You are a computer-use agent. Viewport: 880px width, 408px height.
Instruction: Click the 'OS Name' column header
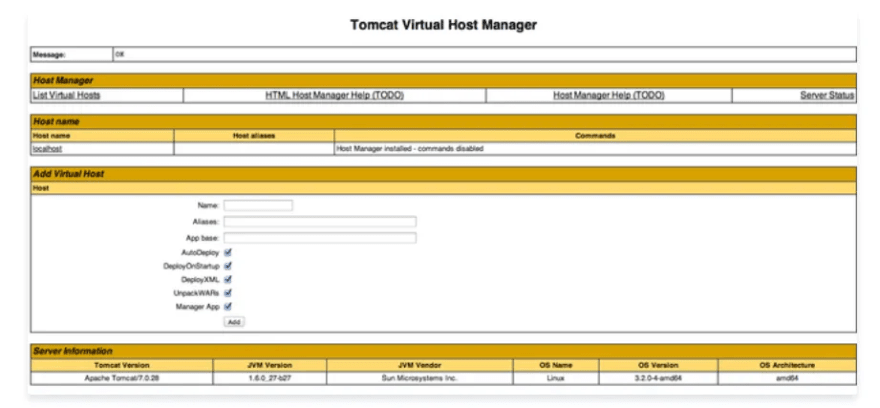click(x=556, y=365)
